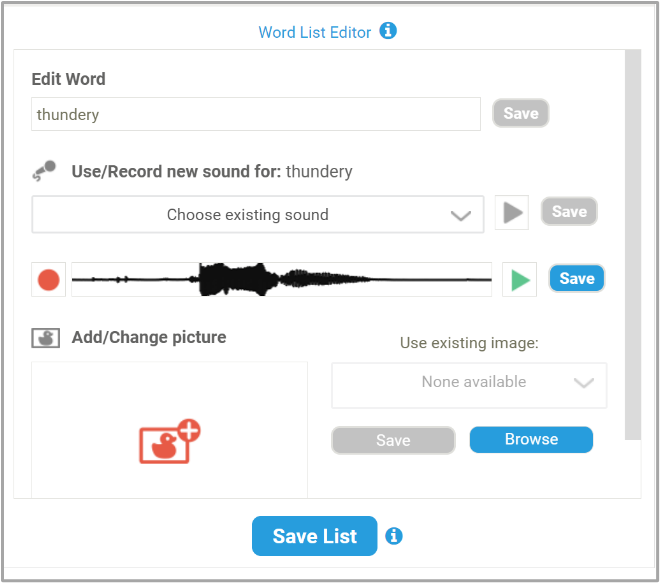660x583 pixels.
Task: Click the duck picture icon beside Add/Change picture
Action: click(x=45, y=338)
